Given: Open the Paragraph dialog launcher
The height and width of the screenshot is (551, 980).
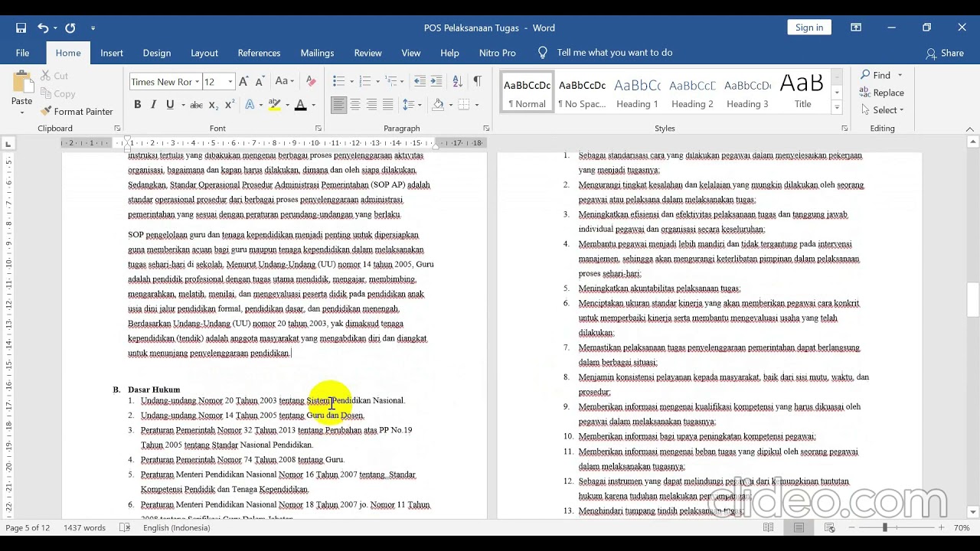Looking at the screenshot, I should click(486, 129).
